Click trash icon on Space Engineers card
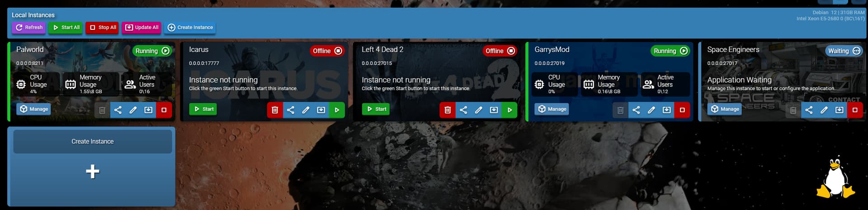Screen dimensions: 868x210 (793, 110)
